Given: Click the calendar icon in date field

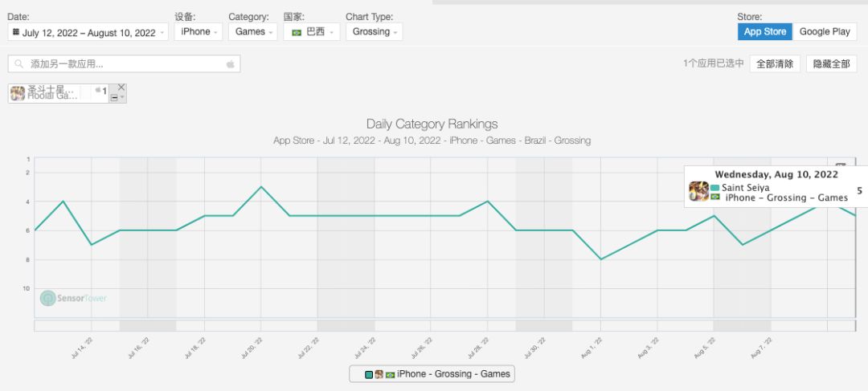Looking at the screenshot, I should coord(15,32).
